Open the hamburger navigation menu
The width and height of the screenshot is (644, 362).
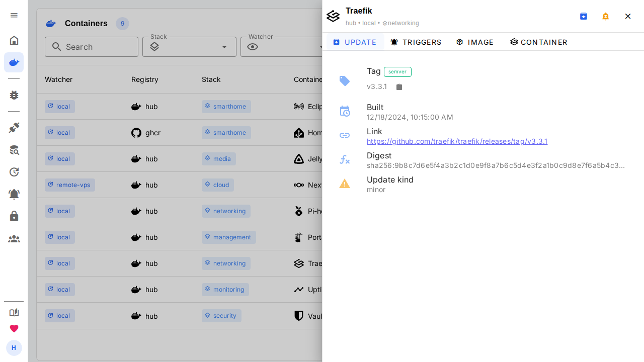tap(14, 15)
